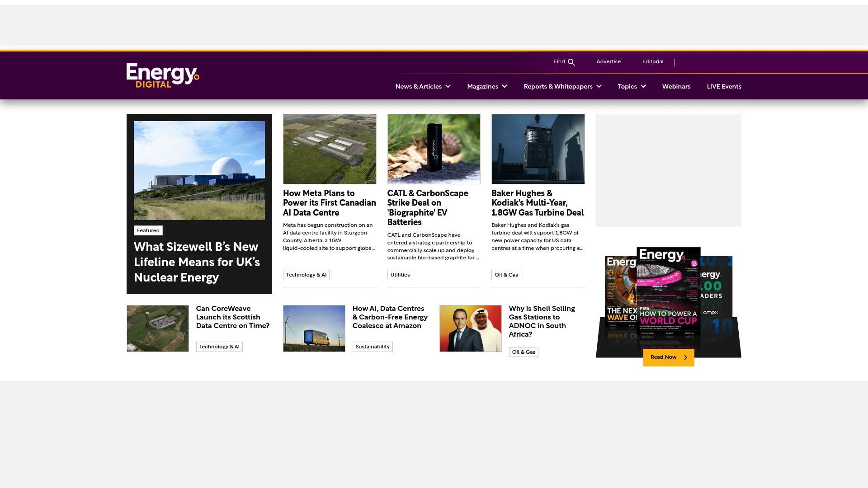
Task: Open the CATL & CarbonScape headline
Action: pyautogui.click(x=428, y=208)
